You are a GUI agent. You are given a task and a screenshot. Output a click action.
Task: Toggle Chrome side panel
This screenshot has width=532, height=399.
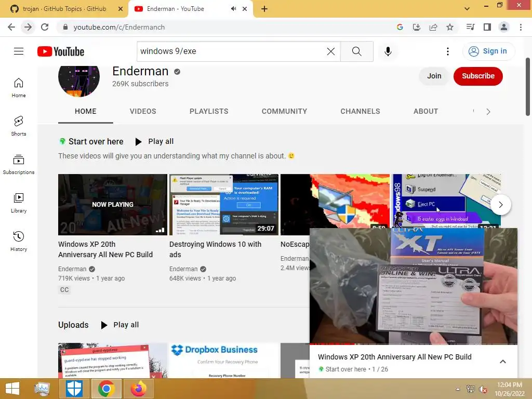pos(487,27)
